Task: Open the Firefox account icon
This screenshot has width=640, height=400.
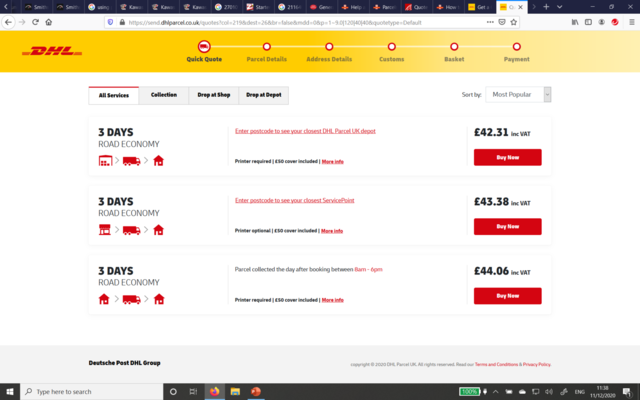Action: point(602,22)
